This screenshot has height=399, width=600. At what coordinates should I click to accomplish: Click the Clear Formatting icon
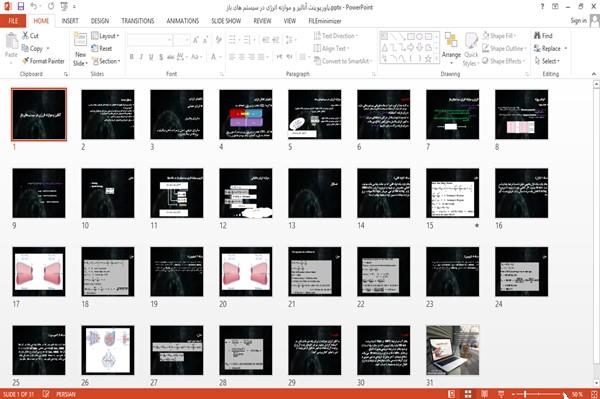tap(218, 39)
